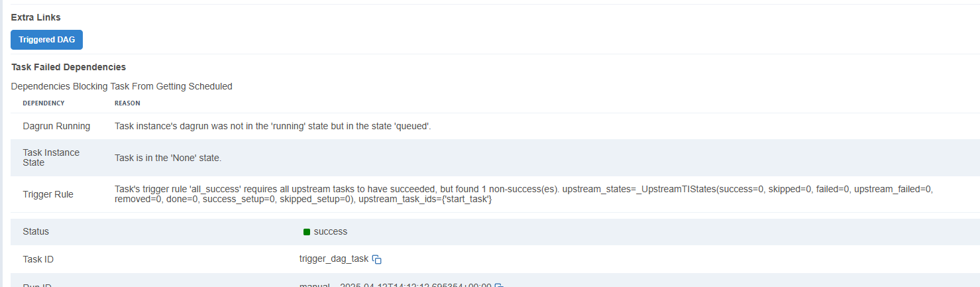Select the Extra Links heading
The height and width of the screenshot is (287, 980).
click(x=36, y=17)
